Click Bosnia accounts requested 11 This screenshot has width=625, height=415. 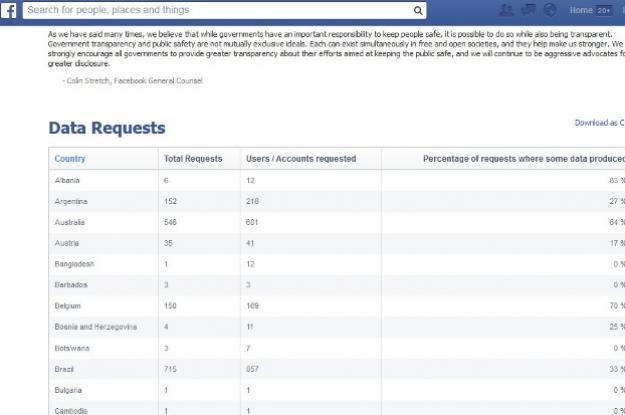point(250,327)
